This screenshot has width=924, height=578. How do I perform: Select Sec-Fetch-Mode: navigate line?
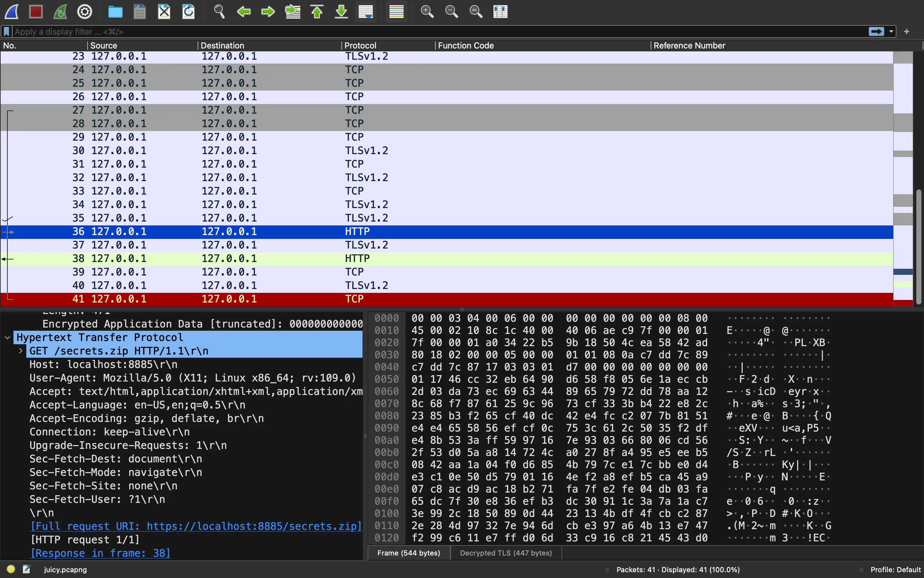(x=116, y=472)
